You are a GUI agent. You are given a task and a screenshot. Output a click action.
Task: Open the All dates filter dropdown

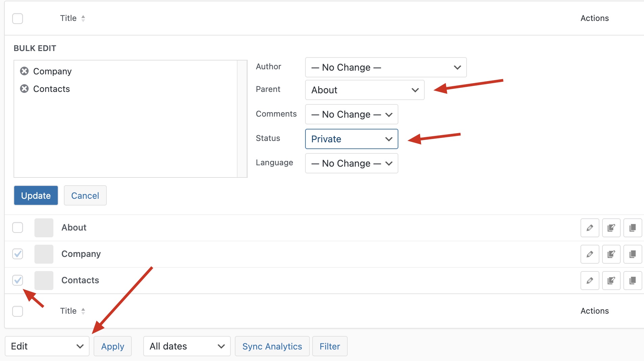[x=187, y=346]
